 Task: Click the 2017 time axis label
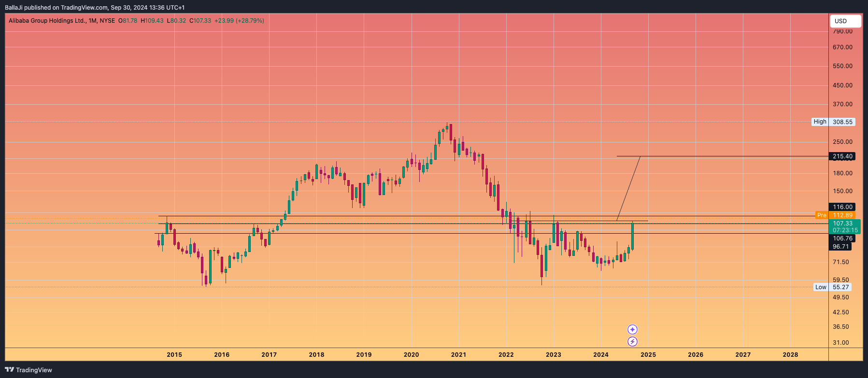pos(269,355)
